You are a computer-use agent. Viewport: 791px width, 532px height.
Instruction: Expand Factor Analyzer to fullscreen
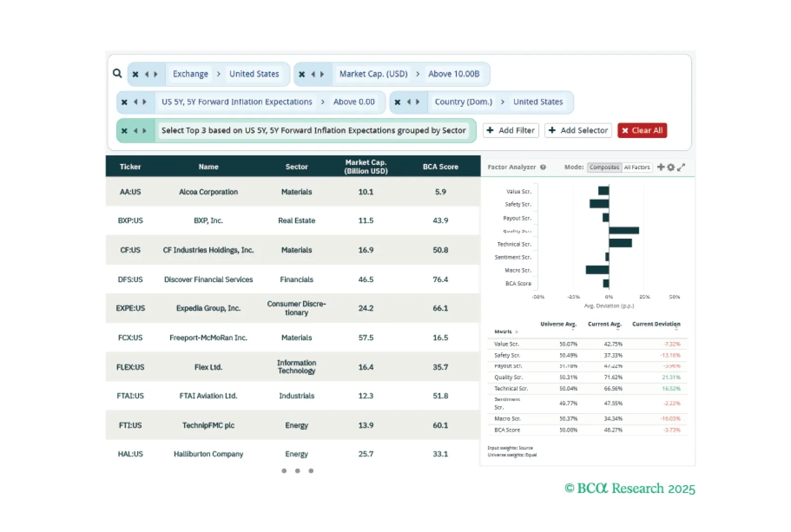(x=681, y=167)
